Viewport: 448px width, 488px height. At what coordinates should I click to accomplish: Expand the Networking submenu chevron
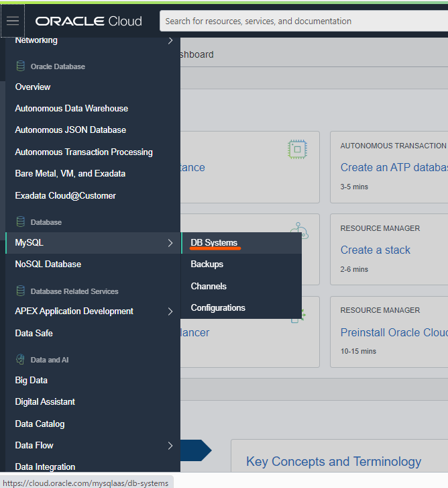click(x=170, y=40)
